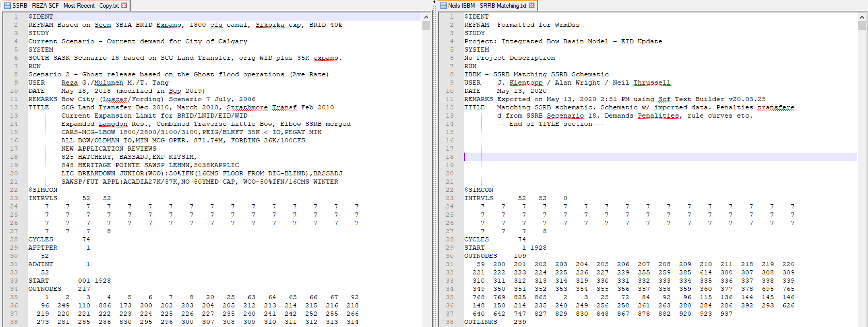Click the saved-file disk icon on the SSRB REZA tab
The width and height of the screenshot is (868, 327).
tap(7, 6)
